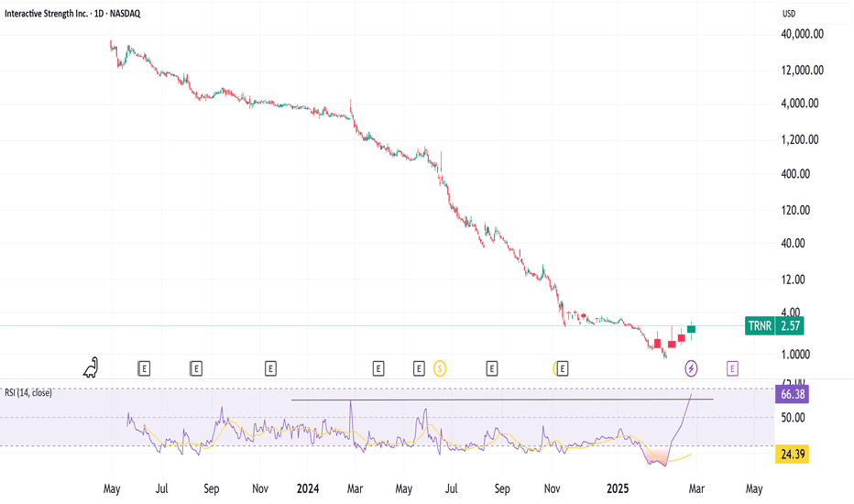Click the 1,200.00 price axis label
The height and width of the screenshot is (504, 854).
point(800,139)
